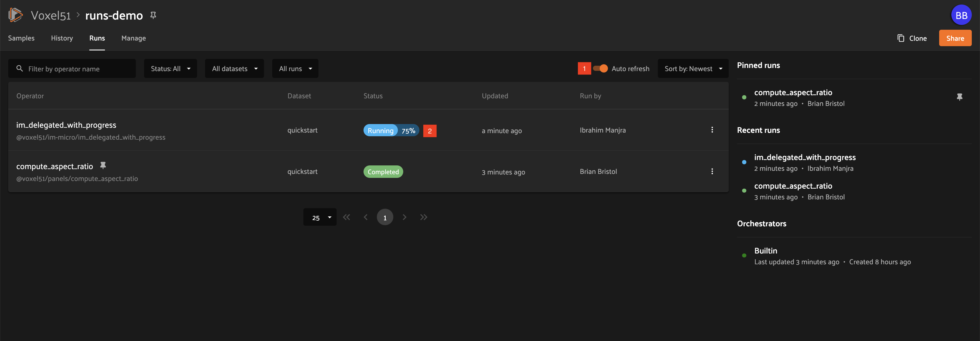Click the page 1 button
The height and width of the screenshot is (341, 980).
(385, 217)
